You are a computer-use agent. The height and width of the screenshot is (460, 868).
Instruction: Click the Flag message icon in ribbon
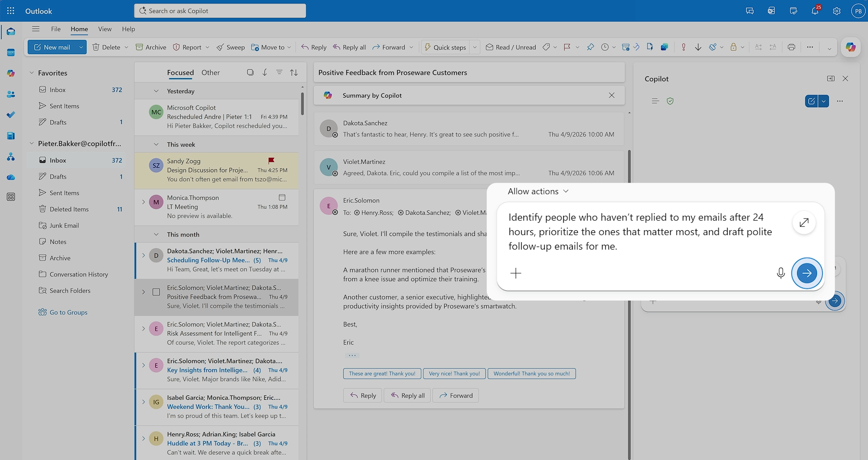pyautogui.click(x=567, y=47)
